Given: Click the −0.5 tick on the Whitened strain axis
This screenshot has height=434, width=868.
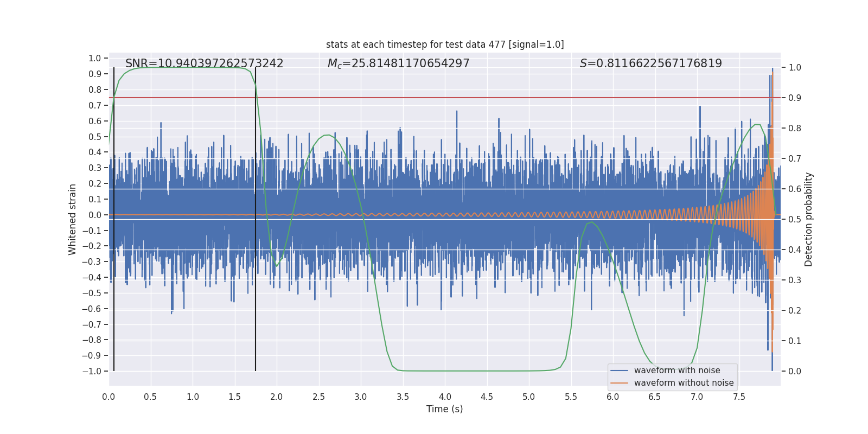Looking at the screenshot, I should coord(92,293).
